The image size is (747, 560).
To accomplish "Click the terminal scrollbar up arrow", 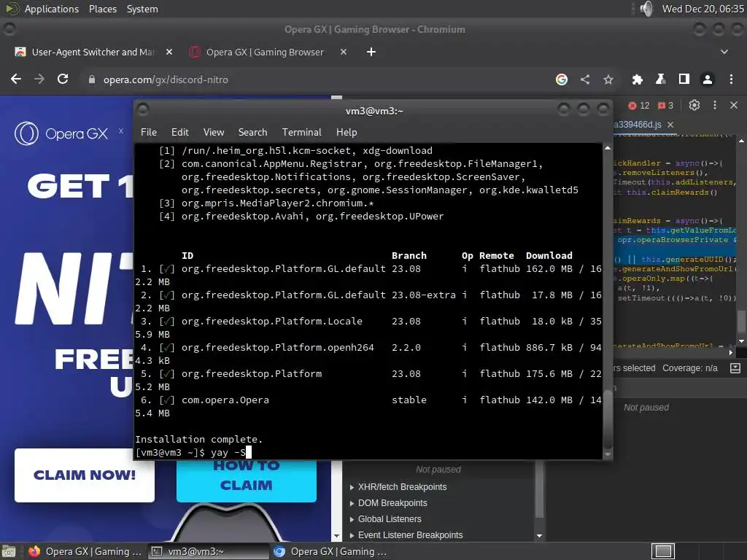I will [608, 149].
